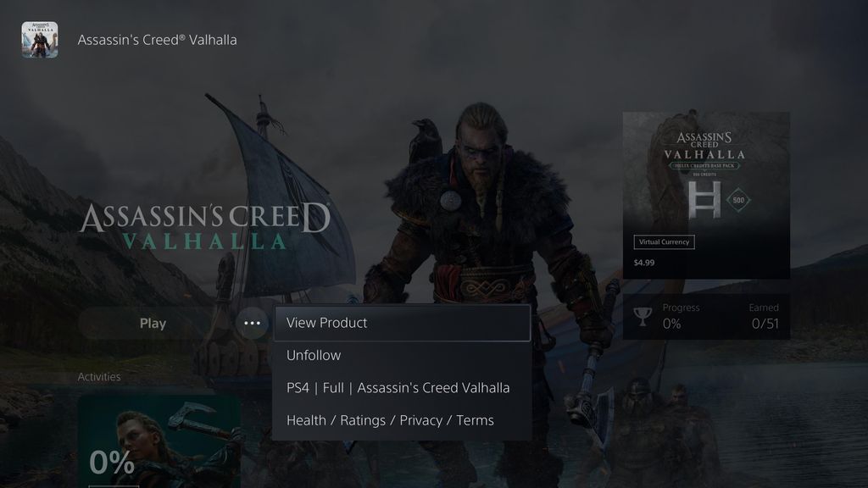Click the Assassin's Creed Valhalla game icon

pos(39,40)
